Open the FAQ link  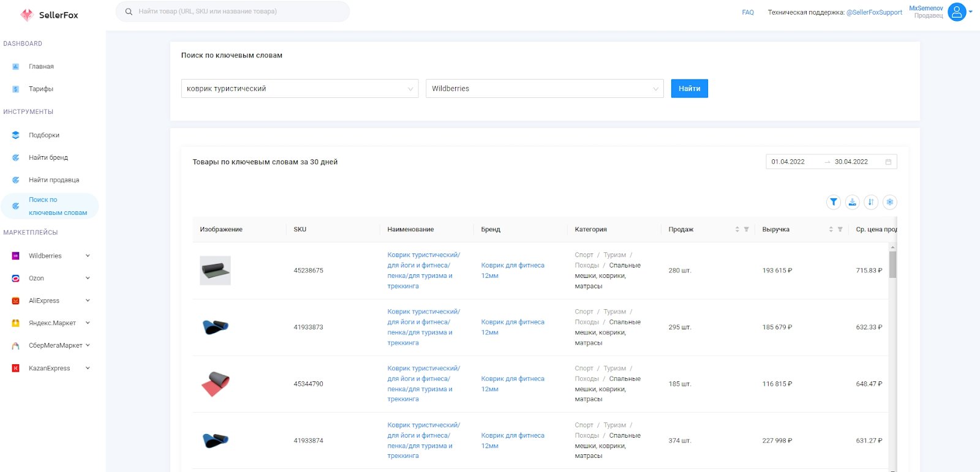pos(748,12)
